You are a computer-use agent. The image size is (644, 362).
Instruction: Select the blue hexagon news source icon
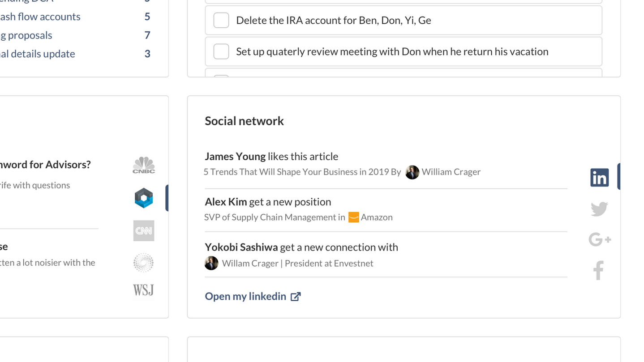pyautogui.click(x=144, y=198)
